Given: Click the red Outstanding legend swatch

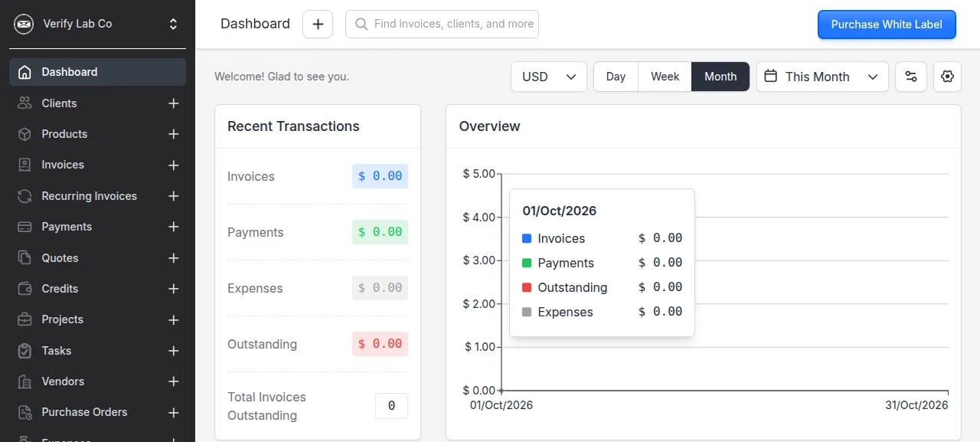Looking at the screenshot, I should pos(527,287).
